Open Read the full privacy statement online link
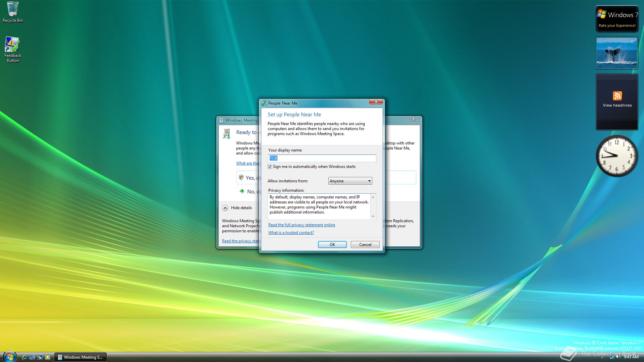This screenshot has height=362, width=644. pyautogui.click(x=302, y=225)
